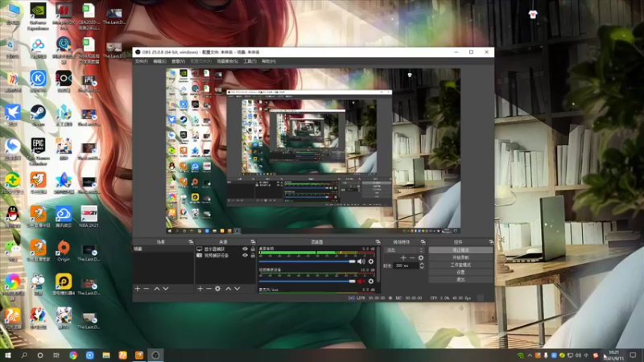Screen dimensions: 644x362
Task: Open taskbar search magnifier
Action: point(24,355)
